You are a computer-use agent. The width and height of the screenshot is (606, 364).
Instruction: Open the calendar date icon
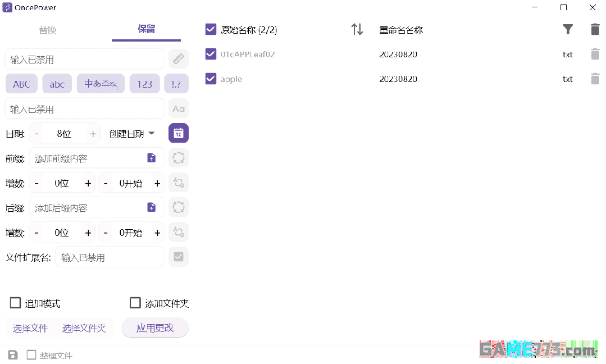(x=178, y=133)
